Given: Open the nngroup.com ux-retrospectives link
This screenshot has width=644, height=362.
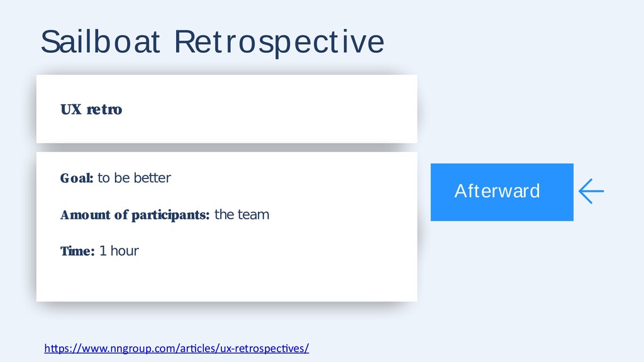Looking at the screenshot, I should (177, 348).
